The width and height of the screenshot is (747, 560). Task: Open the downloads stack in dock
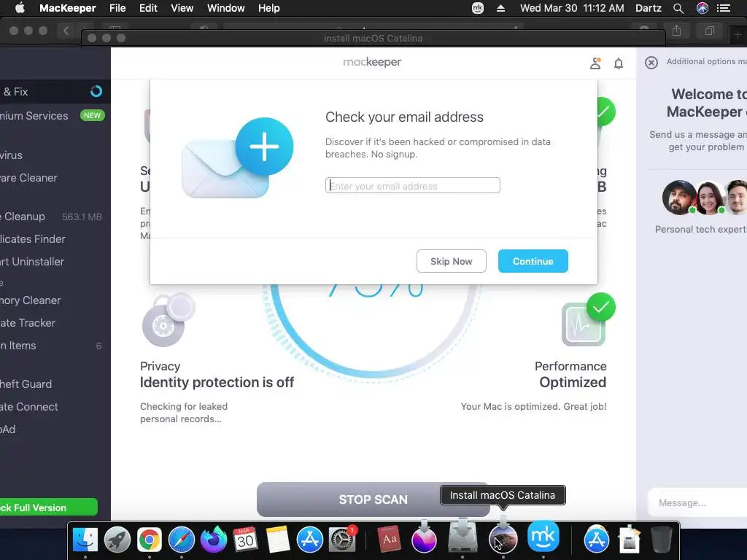[x=629, y=540]
